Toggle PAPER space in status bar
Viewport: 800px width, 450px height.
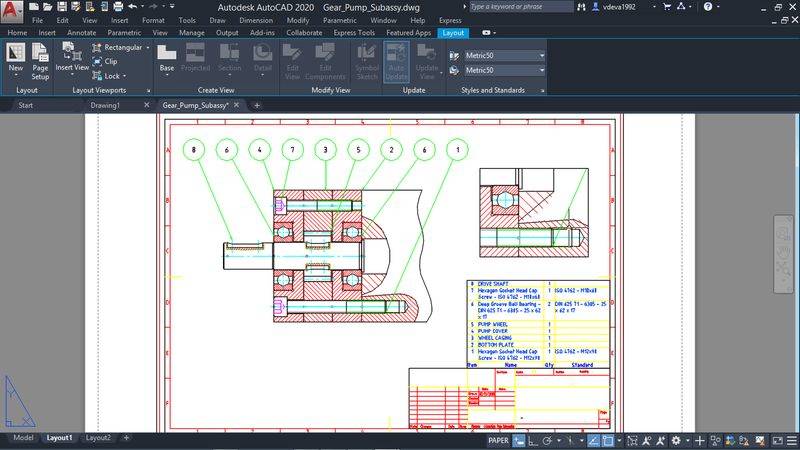pos(498,440)
